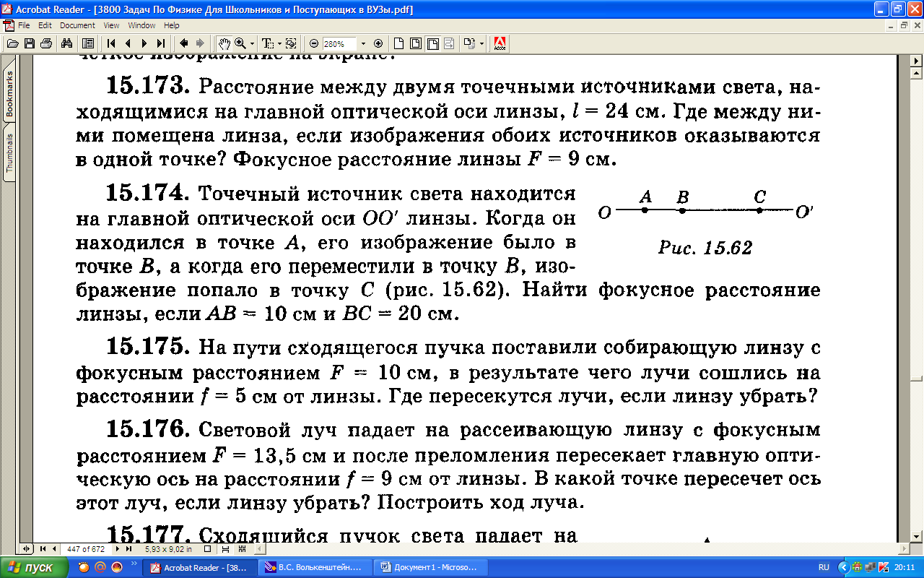The height and width of the screenshot is (578, 924).
Task: Go to previous page in status bar
Action: 54,548
